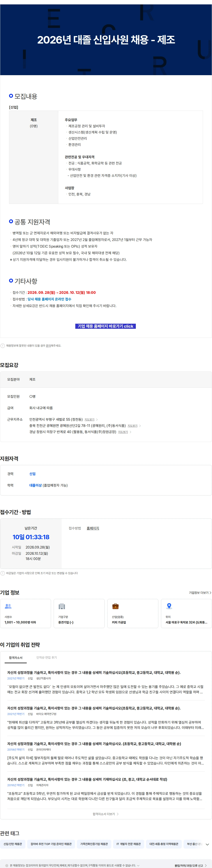Viewport: 212px width, 868px height.
Task: Open the 홈페이지 application method link
Action: (x=93, y=528)
